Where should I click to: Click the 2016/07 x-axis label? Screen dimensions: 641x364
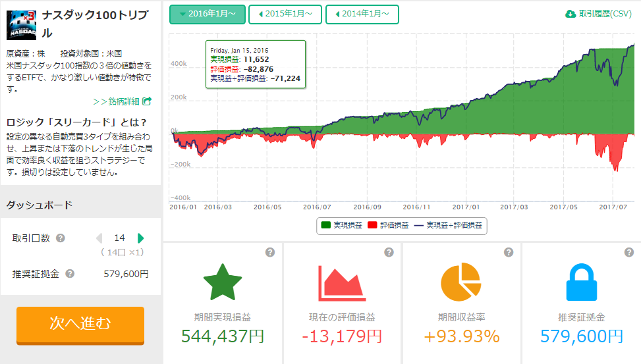click(x=317, y=207)
